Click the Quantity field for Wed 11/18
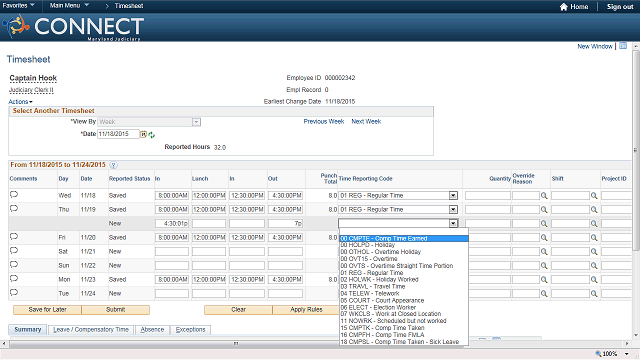This screenshot has width=640, height=360. tap(488, 196)
